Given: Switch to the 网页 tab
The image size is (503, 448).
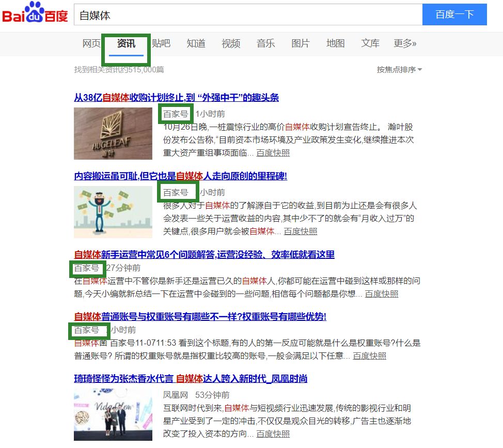Looking at the screenshot, I should click(91, 43).
